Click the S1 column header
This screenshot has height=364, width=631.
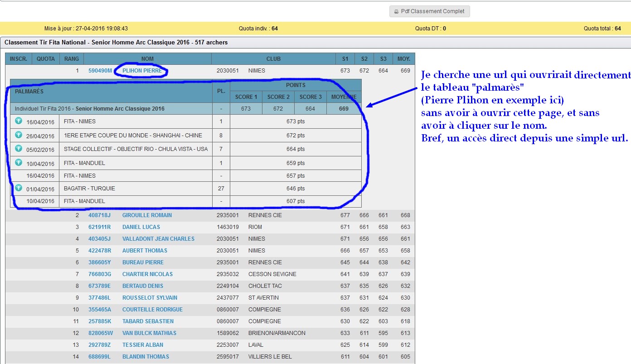345,59
